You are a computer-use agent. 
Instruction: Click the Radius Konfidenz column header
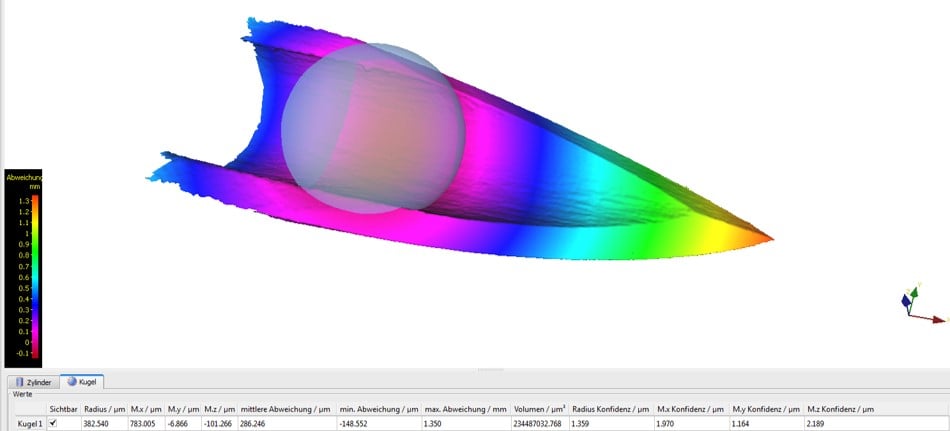[611, 409]
